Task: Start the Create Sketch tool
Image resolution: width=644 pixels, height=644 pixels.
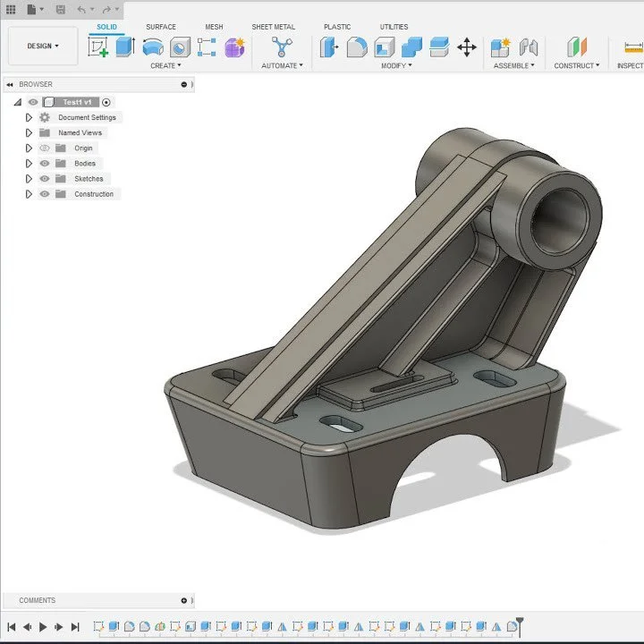Action: tap(98, 47)
